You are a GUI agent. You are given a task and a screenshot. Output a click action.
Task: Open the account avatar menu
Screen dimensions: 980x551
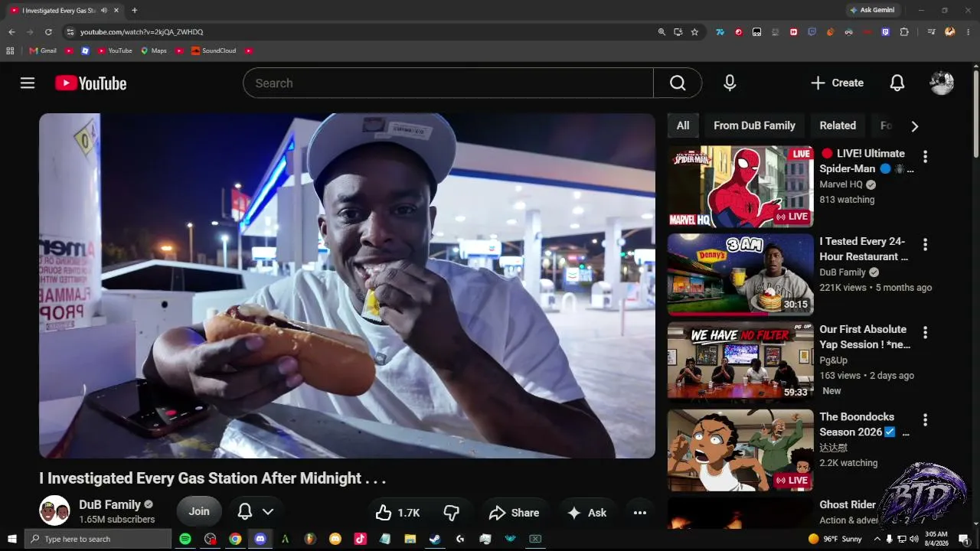click(942, 83)
